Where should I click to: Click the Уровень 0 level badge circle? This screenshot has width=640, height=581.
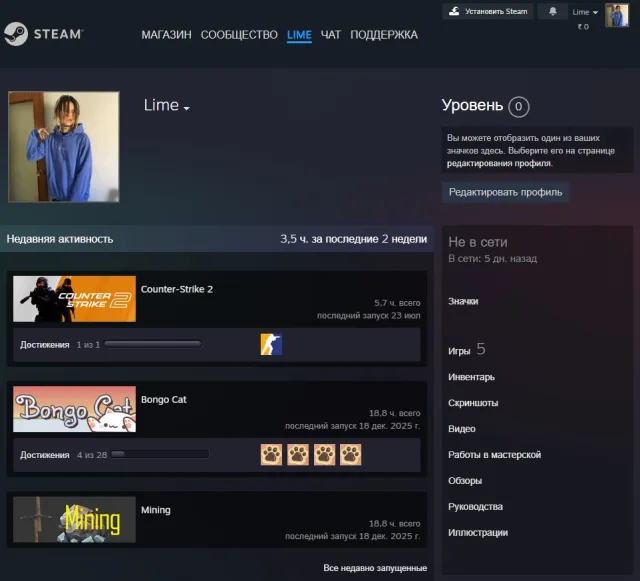click(x=518, y=107)
